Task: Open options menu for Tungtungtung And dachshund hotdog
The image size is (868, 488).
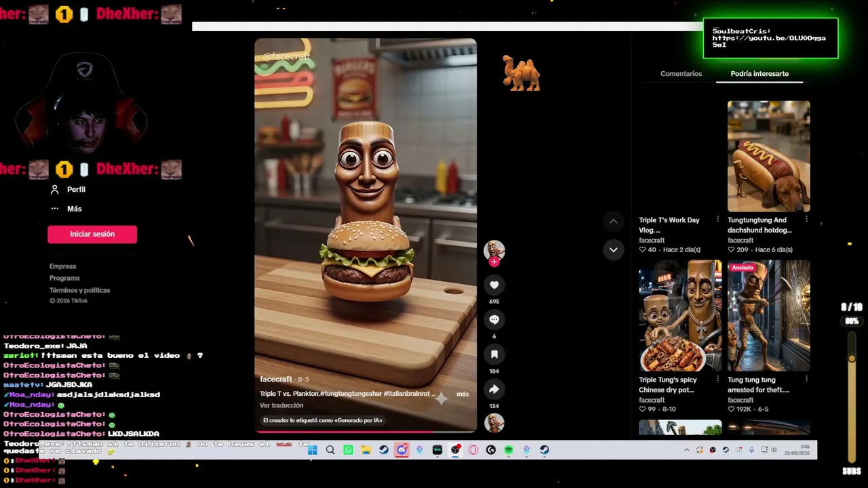Action: tap(806, 220)
